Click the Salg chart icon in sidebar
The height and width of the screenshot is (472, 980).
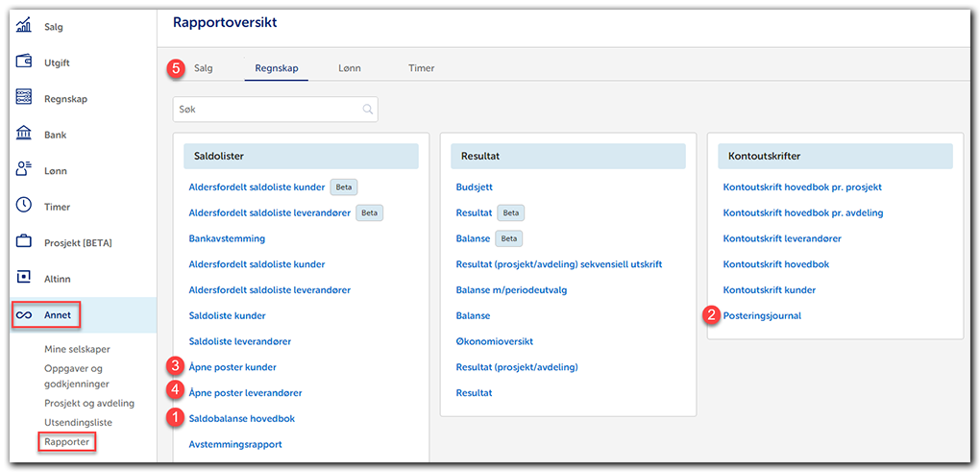(25, 27)
